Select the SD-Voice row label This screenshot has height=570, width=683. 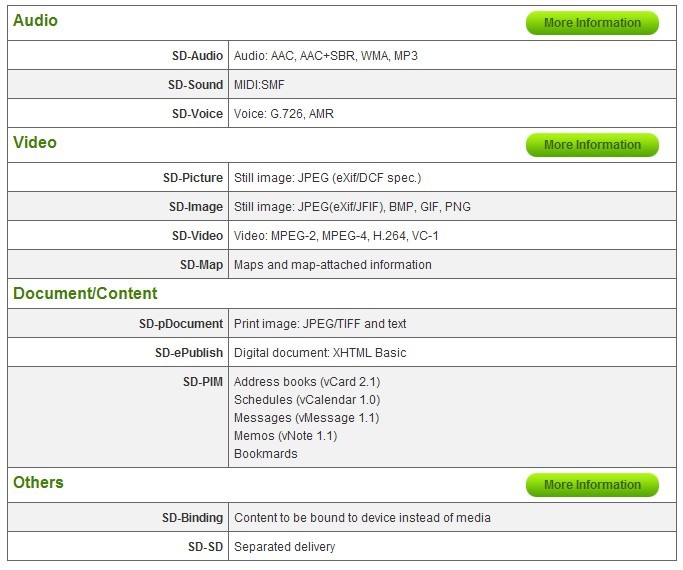pyautogui.click(x=197, y=114)
